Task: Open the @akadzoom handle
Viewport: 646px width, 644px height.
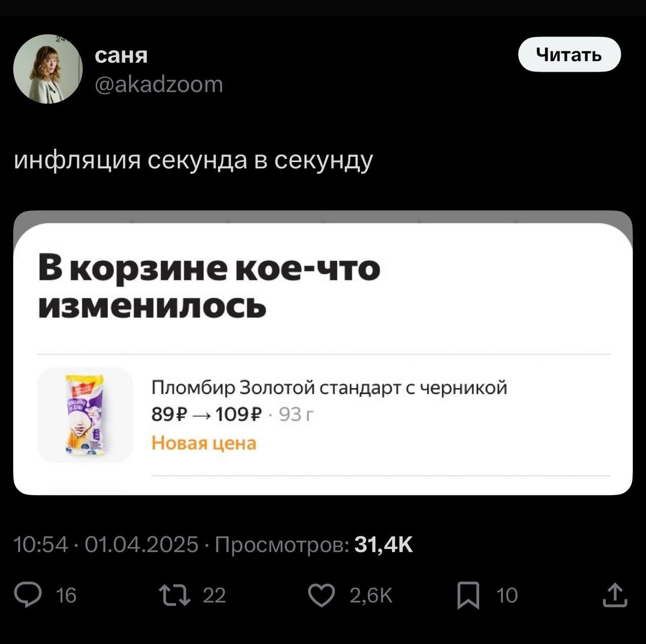Action: tap(159, 84)
